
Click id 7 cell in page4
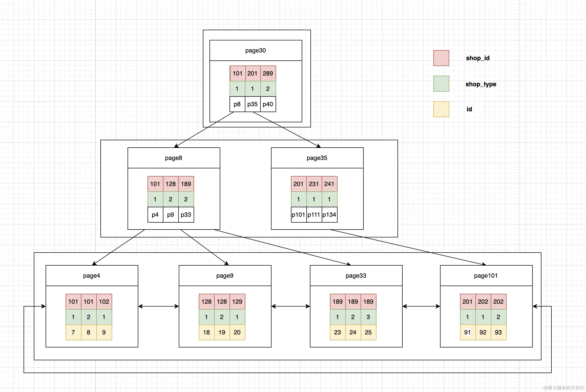(74, 332)
